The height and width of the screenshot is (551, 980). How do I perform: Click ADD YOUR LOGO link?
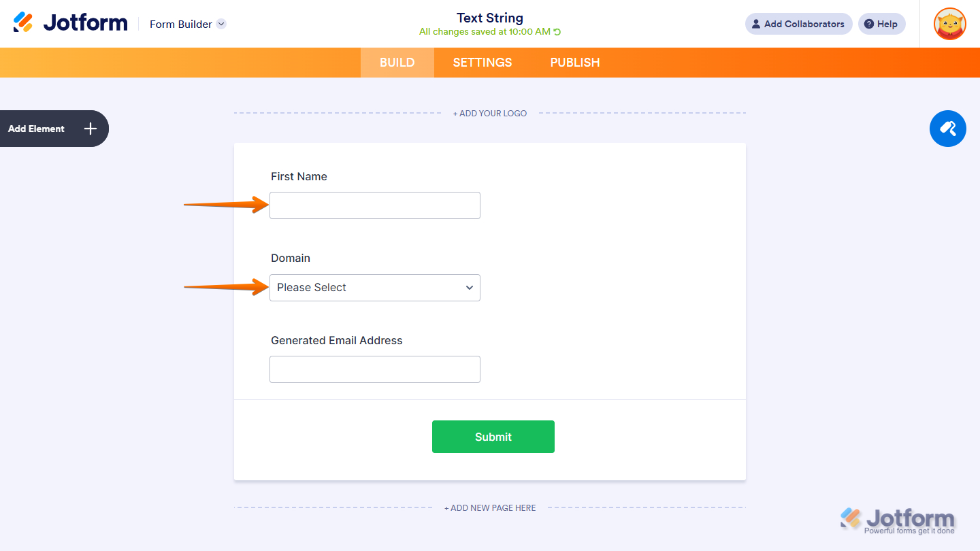click(489, 113)
